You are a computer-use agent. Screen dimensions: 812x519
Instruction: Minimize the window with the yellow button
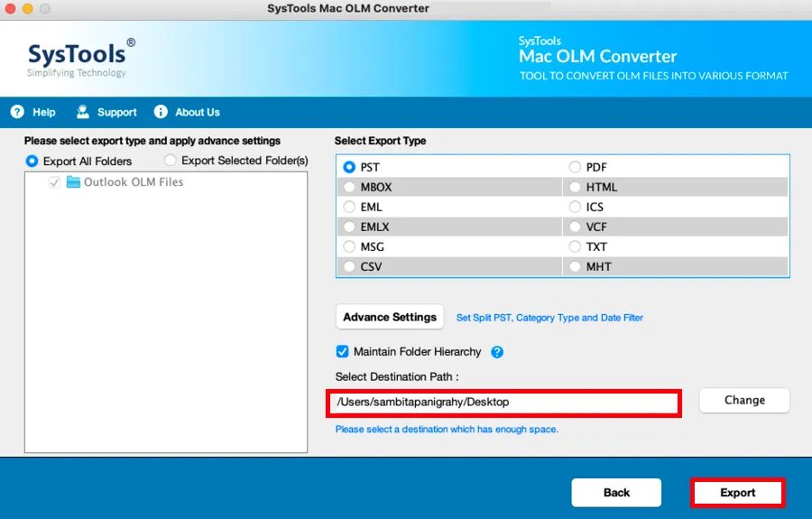27,8
